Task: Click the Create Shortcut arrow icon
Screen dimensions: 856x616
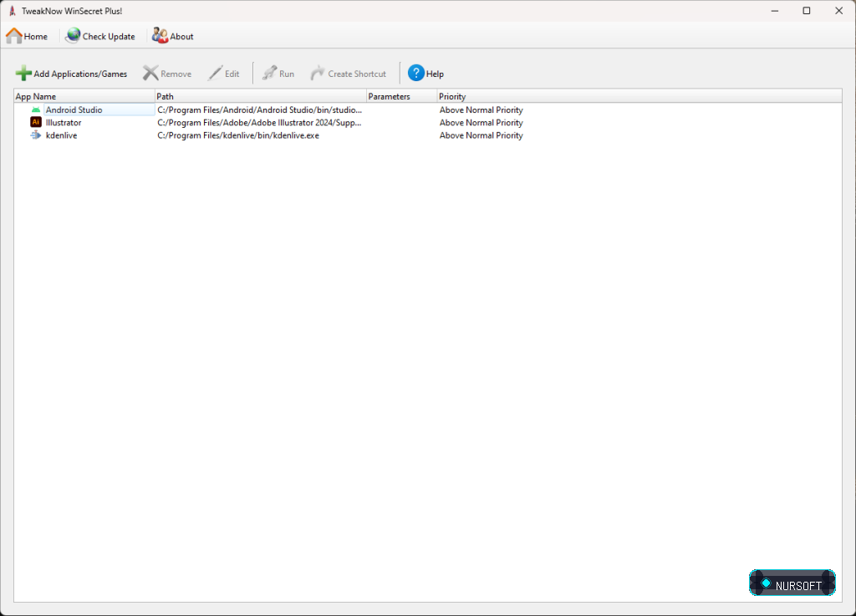Action: [318, 73]
